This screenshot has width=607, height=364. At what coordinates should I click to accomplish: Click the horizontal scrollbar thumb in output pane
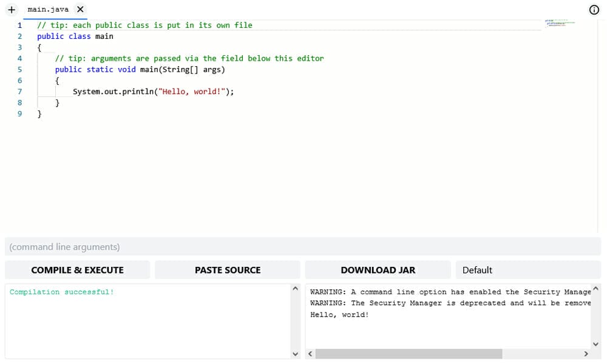409,354
